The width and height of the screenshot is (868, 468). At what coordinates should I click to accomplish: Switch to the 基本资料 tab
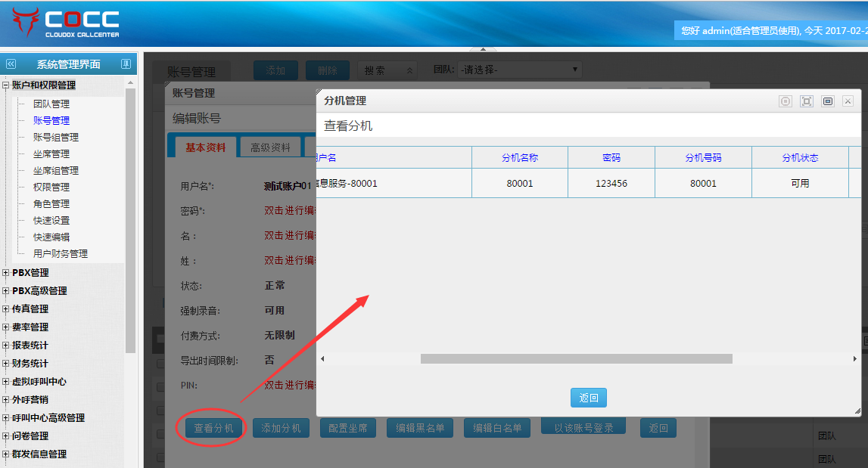point(205,147)
